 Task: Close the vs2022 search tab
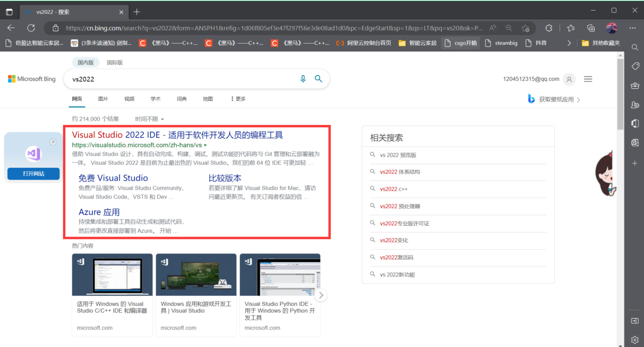[x=121, y=12]
